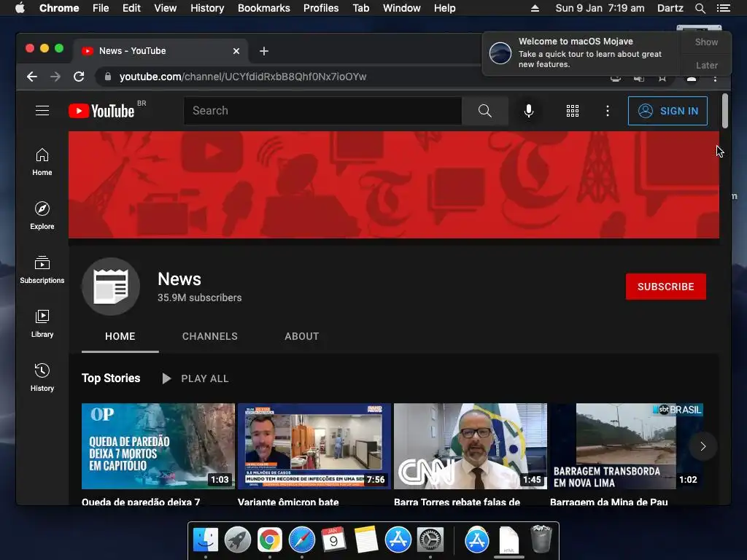Switch to the ABOUT tab
The width and height of the screenshot is (747, 560).
pos(301,336)
